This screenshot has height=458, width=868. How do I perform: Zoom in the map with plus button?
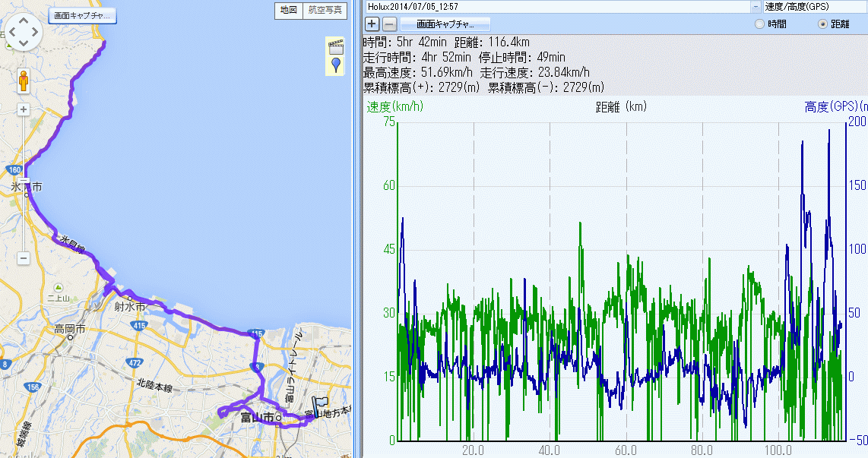[24, 109]
